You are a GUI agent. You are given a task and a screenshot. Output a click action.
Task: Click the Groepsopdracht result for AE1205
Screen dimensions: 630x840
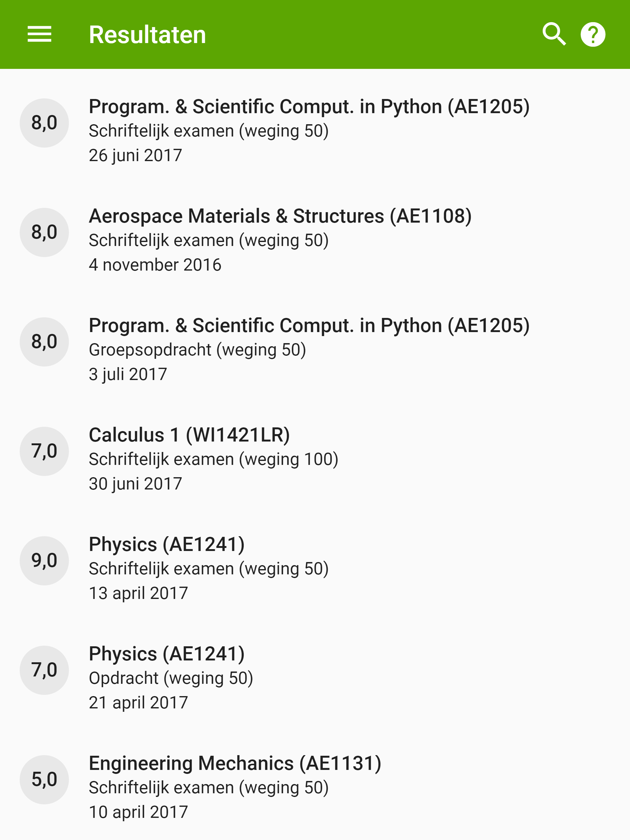click(x=197, y=349)
